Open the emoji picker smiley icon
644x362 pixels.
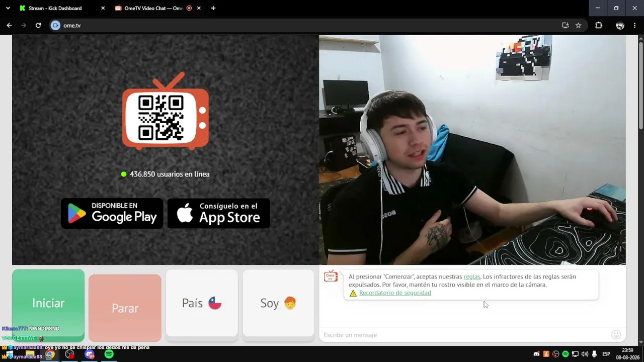coord(616,335)
